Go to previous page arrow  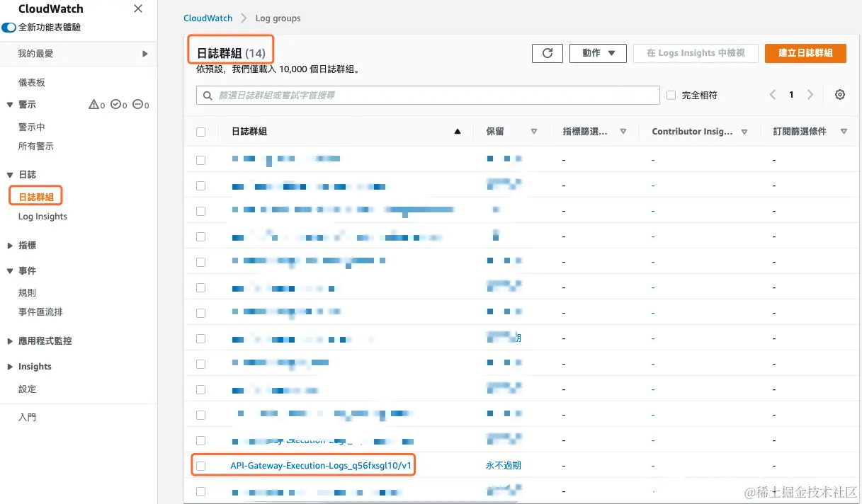(x=773, y=95)
